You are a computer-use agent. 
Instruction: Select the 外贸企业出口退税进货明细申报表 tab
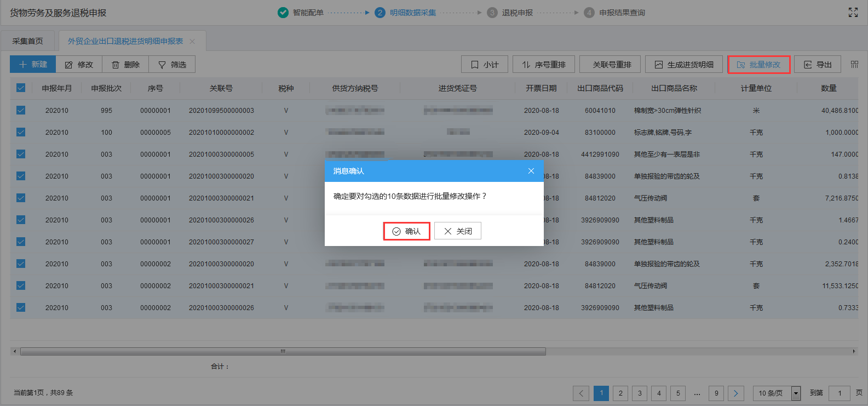click(125, 41)
